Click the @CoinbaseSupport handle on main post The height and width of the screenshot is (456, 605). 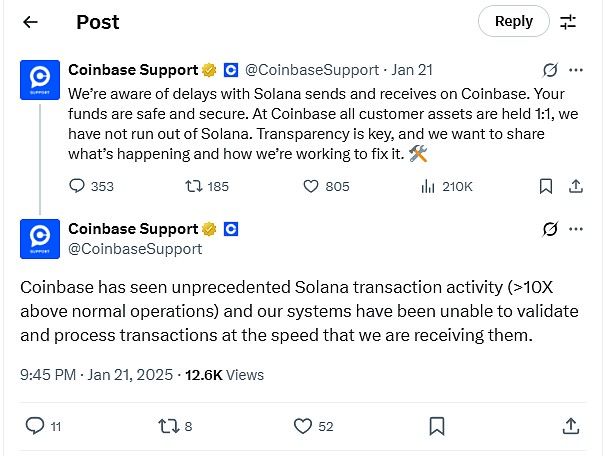pos(135,248)
